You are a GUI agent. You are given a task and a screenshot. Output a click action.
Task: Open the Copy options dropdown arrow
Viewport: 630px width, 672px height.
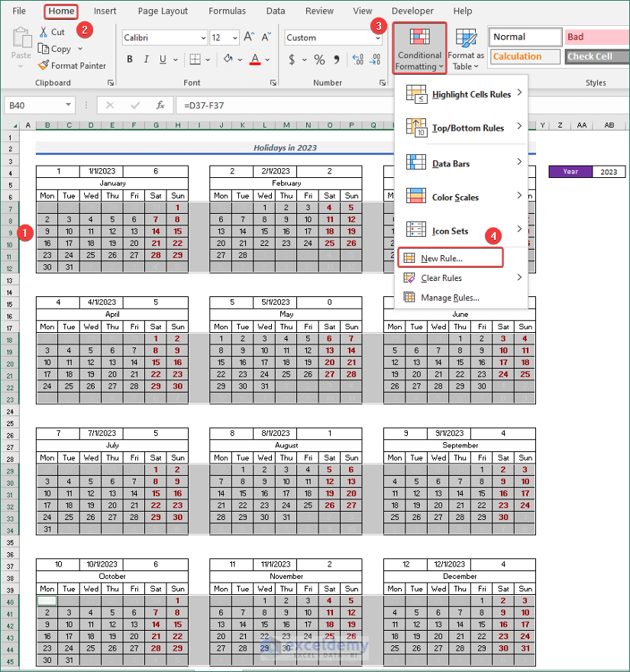click(80, 49)
